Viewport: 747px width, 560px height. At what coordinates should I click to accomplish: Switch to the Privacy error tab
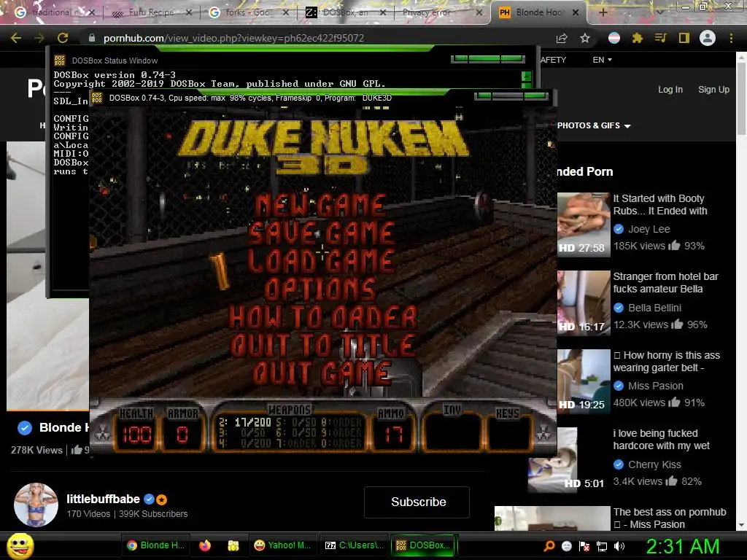(x=441, y=12)
